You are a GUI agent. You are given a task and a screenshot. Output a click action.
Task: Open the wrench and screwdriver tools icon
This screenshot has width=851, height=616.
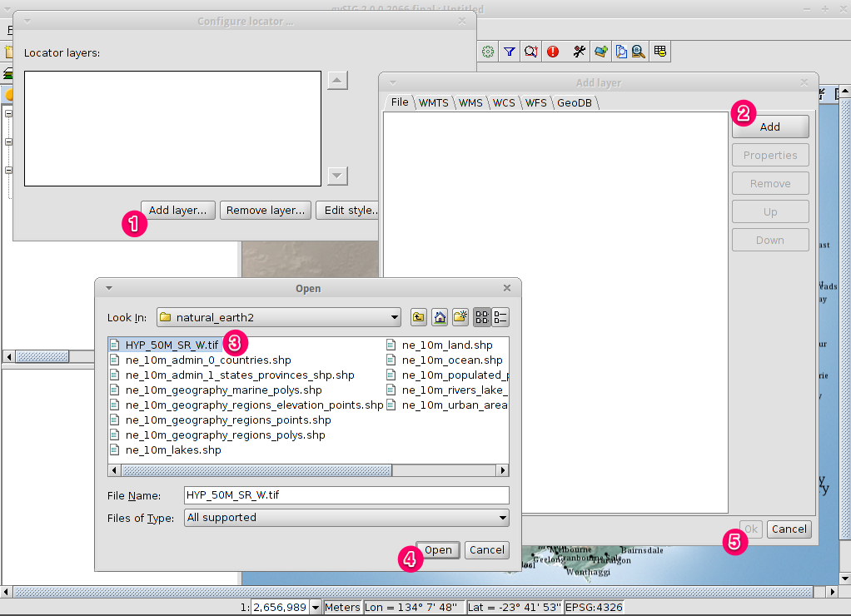tap(579, 52)
